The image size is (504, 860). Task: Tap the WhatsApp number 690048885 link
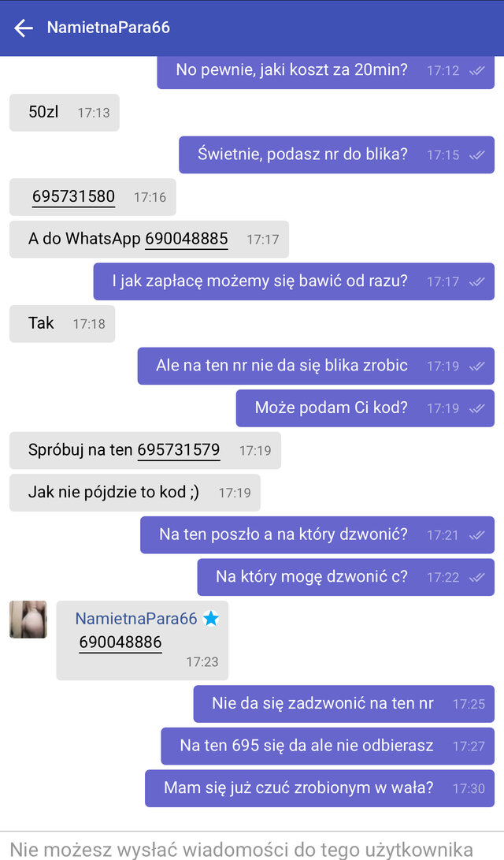click(187, 239)
